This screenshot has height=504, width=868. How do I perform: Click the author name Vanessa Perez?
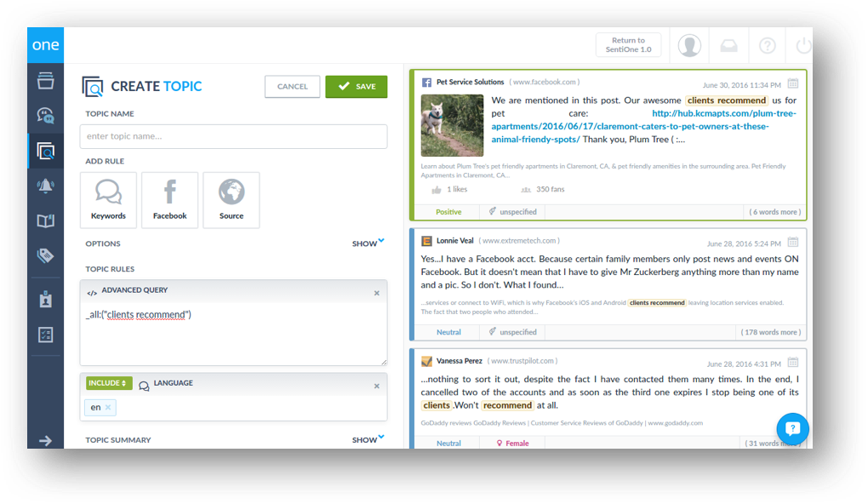click(x=460, y=361)
